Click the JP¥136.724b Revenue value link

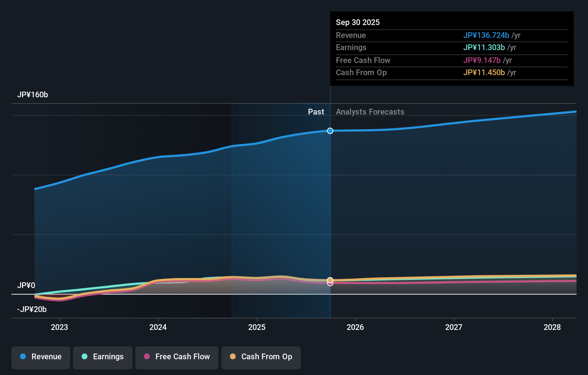[487, 35]
